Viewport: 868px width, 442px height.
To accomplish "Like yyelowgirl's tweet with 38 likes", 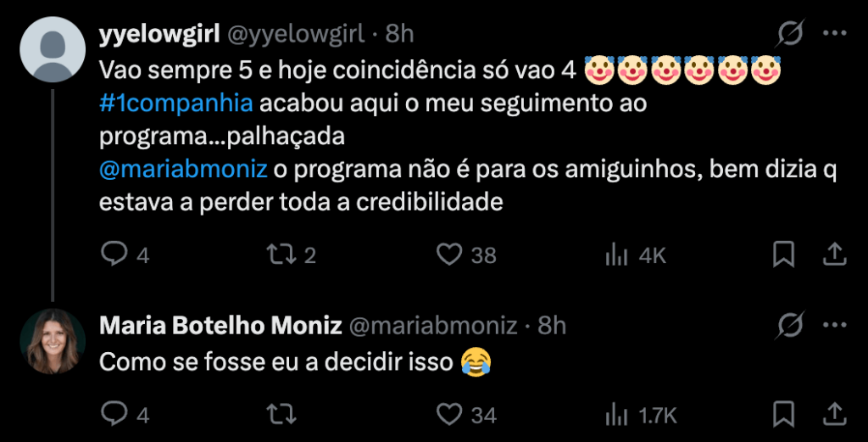I will [x=448, y=254].
